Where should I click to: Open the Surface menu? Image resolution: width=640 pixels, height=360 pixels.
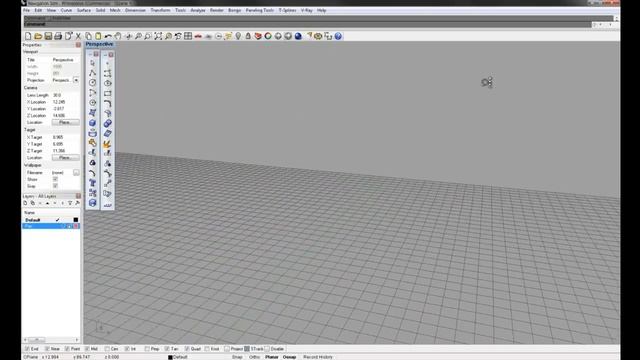pyautogui.click(x=84, y=10)
